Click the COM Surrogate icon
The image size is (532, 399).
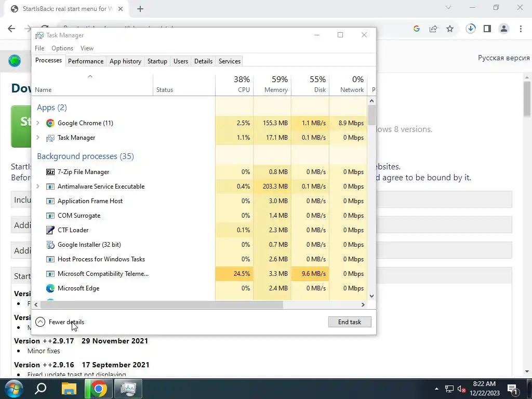tap(50, 216)
